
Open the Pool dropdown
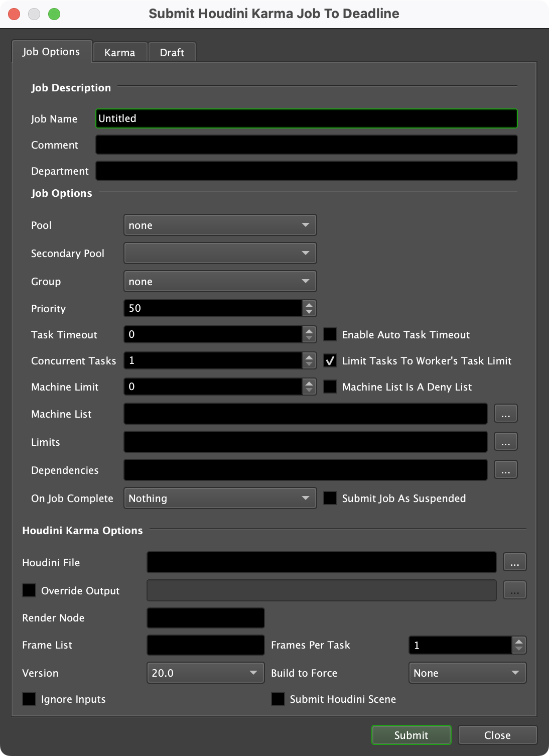click(x=220, y=225)
